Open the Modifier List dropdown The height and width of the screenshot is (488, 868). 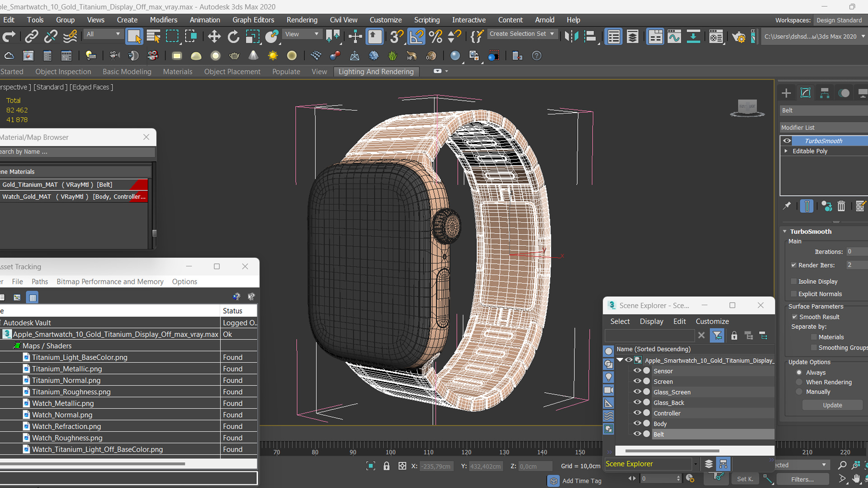[x=824, y=127]
